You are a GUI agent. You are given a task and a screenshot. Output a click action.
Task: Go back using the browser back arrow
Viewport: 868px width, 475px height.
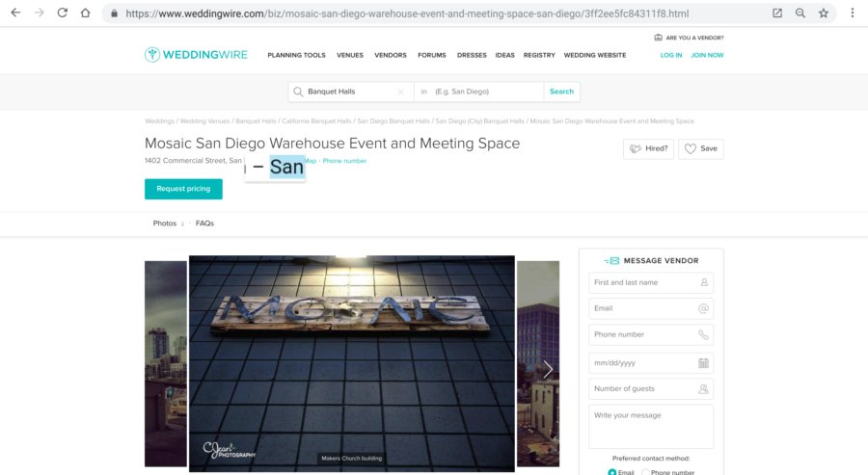click(15, 13)
